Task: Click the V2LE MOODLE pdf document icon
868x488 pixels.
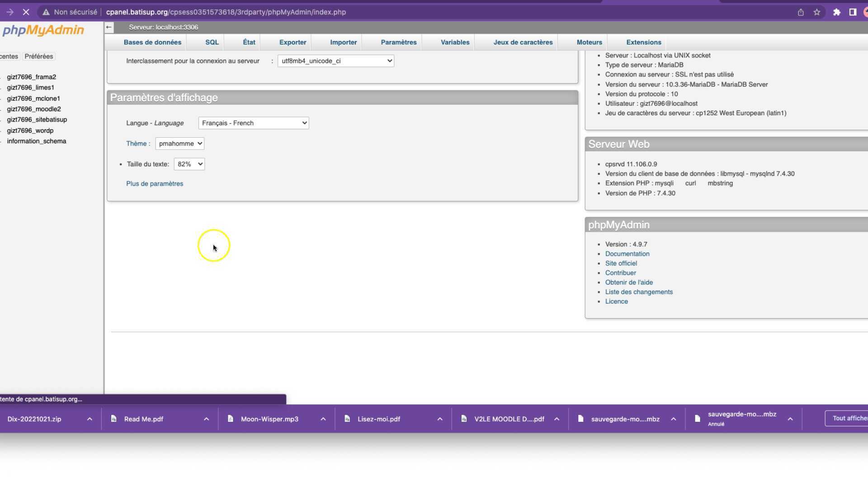Action: 464,419
